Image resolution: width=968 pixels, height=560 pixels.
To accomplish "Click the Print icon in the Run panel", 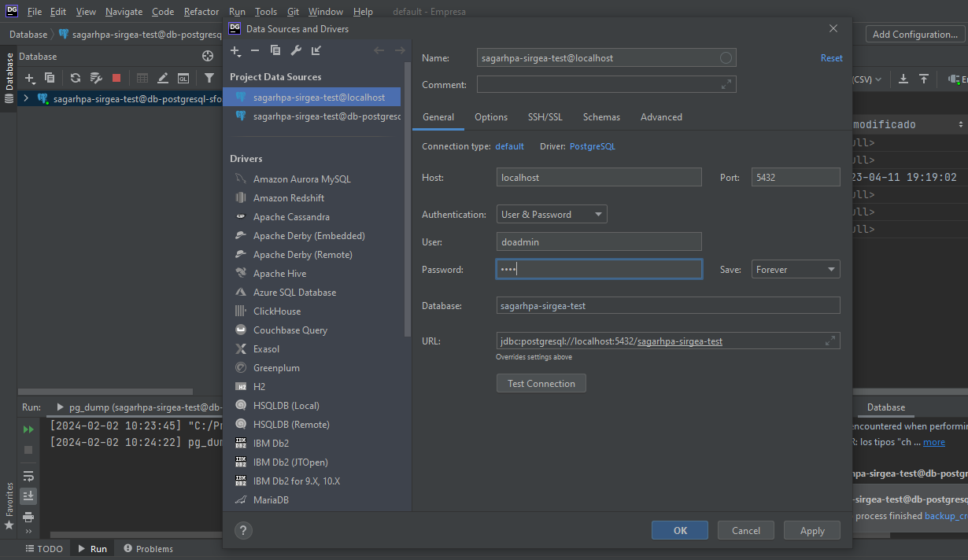I will point(28,517).
